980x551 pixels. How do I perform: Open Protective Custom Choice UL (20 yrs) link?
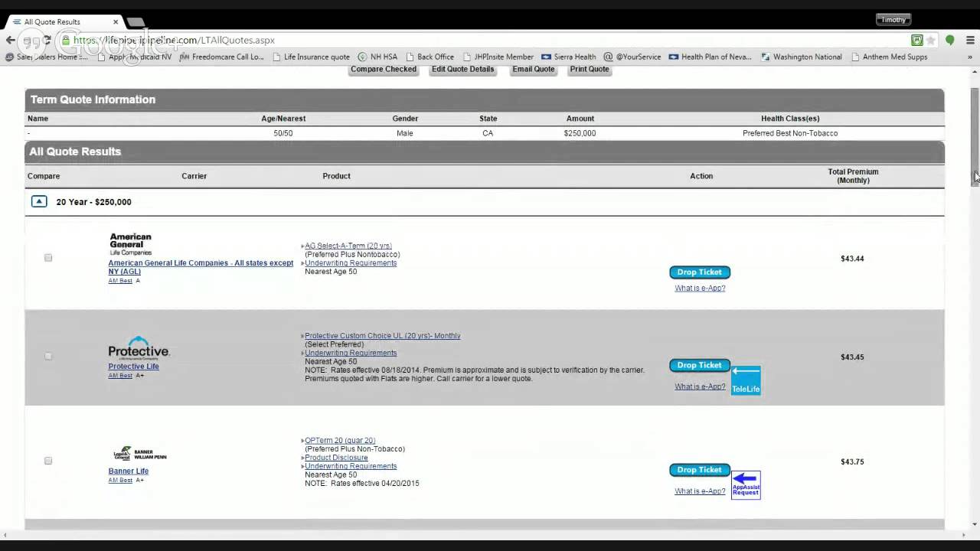coord(383,336)
